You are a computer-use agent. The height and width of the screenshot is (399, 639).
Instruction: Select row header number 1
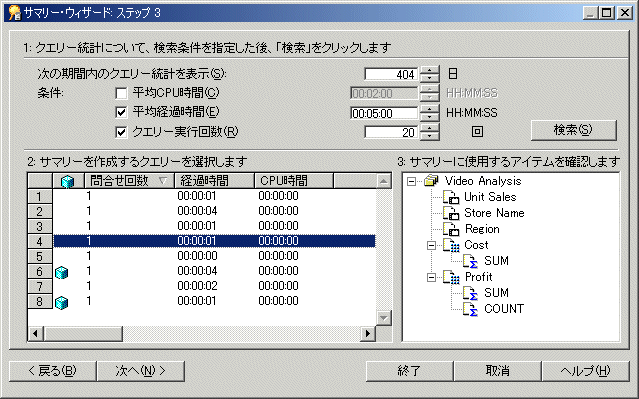(40, 196)
